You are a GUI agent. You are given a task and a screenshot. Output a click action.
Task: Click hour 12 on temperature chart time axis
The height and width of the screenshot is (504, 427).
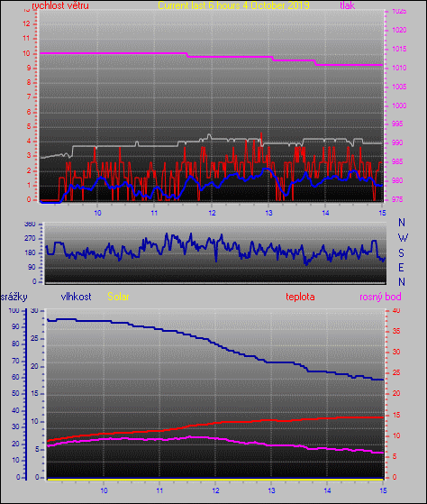(215, 490)
